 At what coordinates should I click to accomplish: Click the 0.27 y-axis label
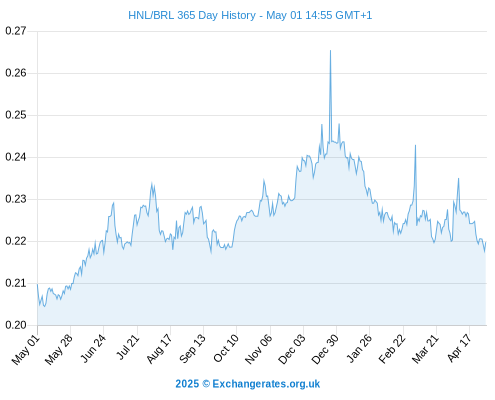click(x=16, y=31)
